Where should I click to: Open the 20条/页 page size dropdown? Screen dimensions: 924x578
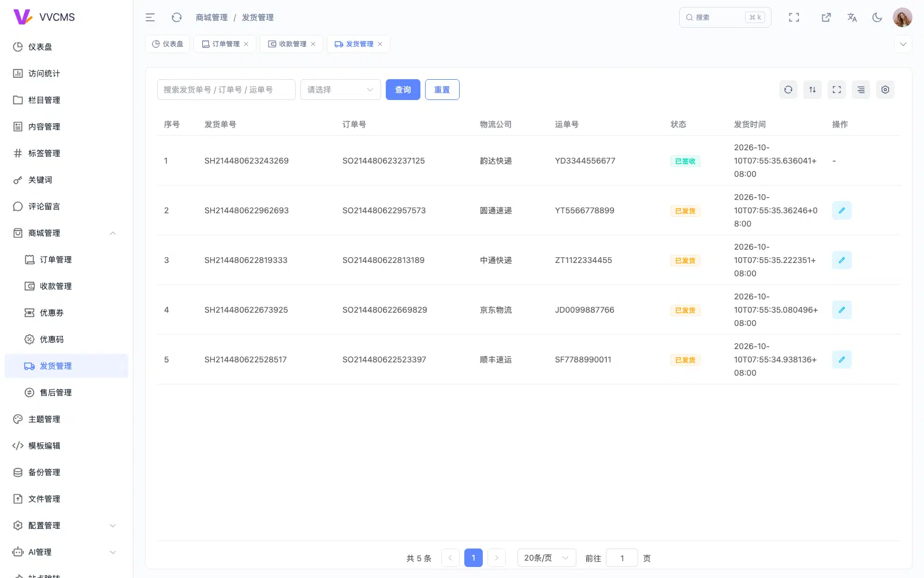click(547, 558)
